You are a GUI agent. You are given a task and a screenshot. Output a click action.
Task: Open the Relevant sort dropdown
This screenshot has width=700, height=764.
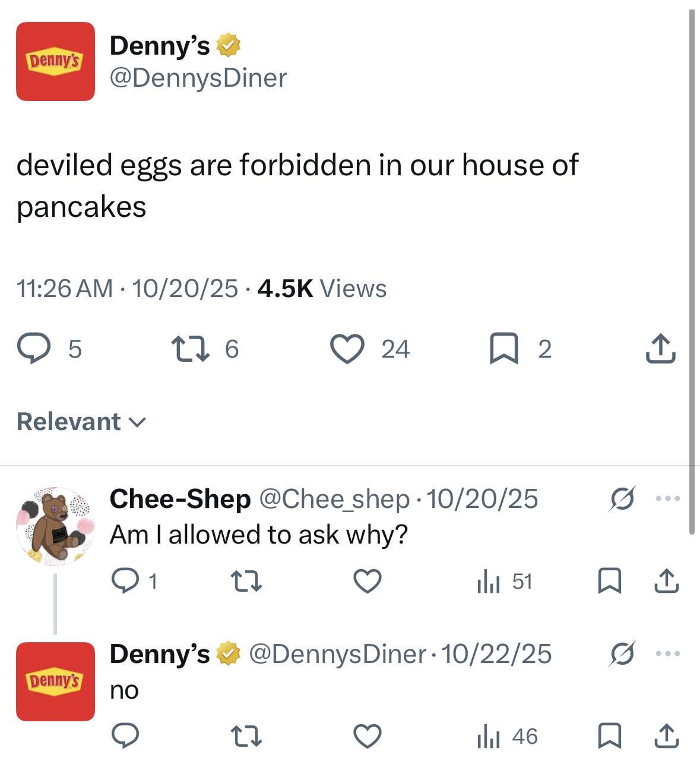tap(81, 422)
